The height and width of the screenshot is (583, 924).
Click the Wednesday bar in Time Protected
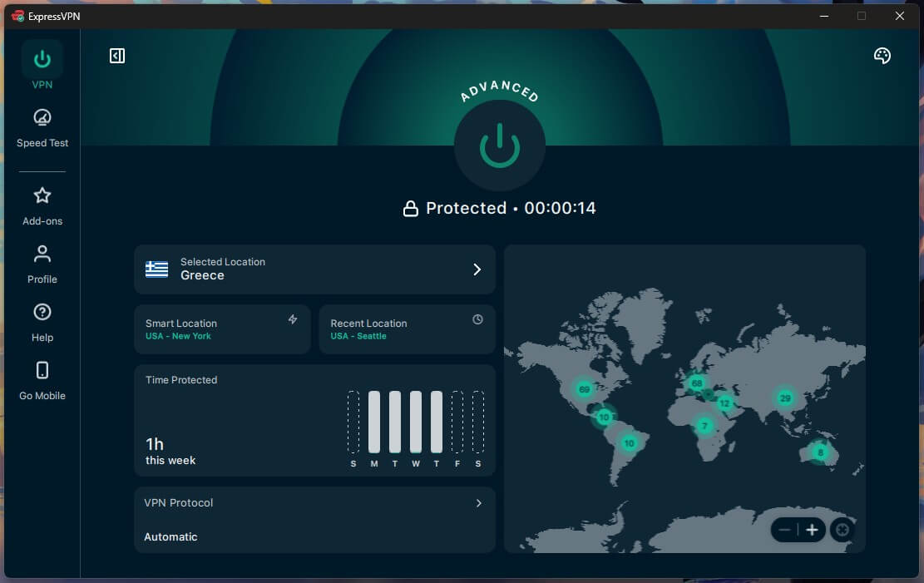click(416, 422)
